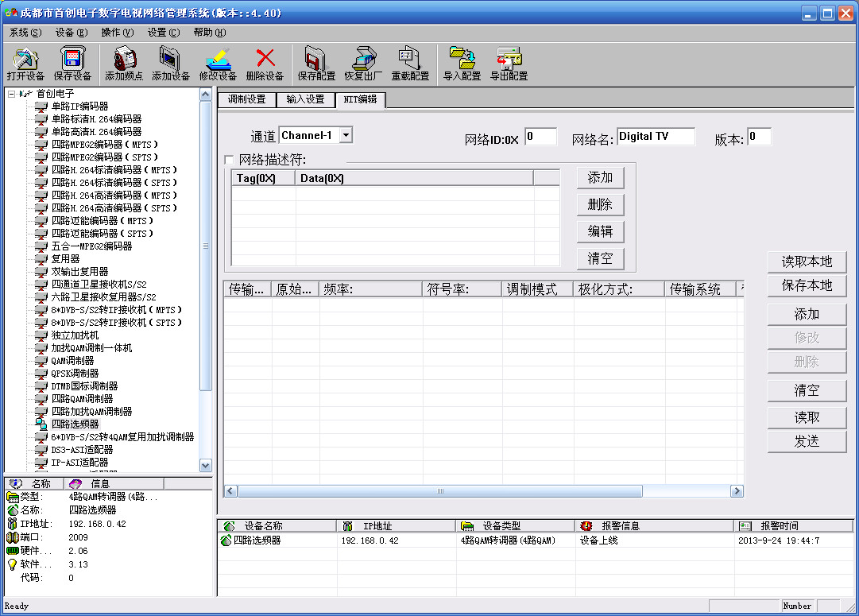Select 五合一MPEG2编码器 in the device tree

[x=91, y=246]
